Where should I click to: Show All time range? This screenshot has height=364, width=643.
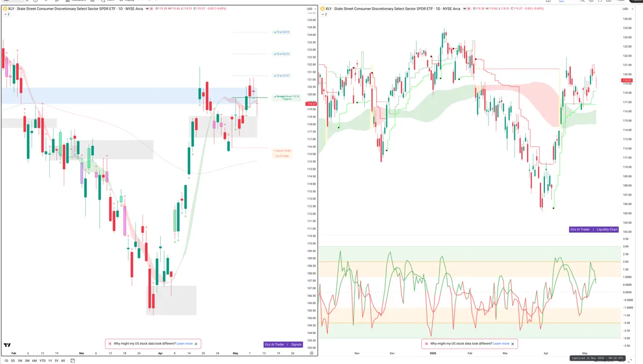coord(63,361)
